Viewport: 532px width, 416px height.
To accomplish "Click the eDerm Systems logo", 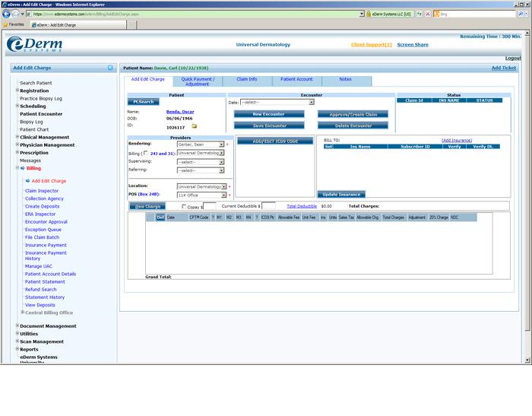I will [35, 44].
